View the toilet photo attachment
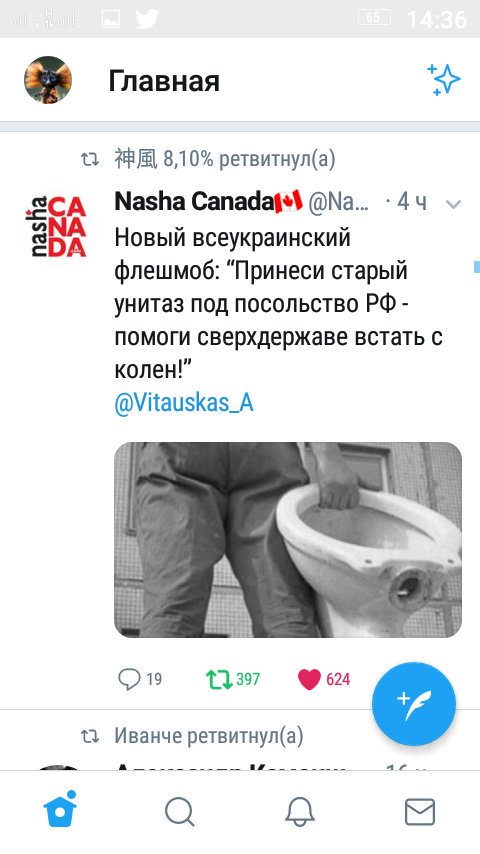 click(x=288, y=540)
